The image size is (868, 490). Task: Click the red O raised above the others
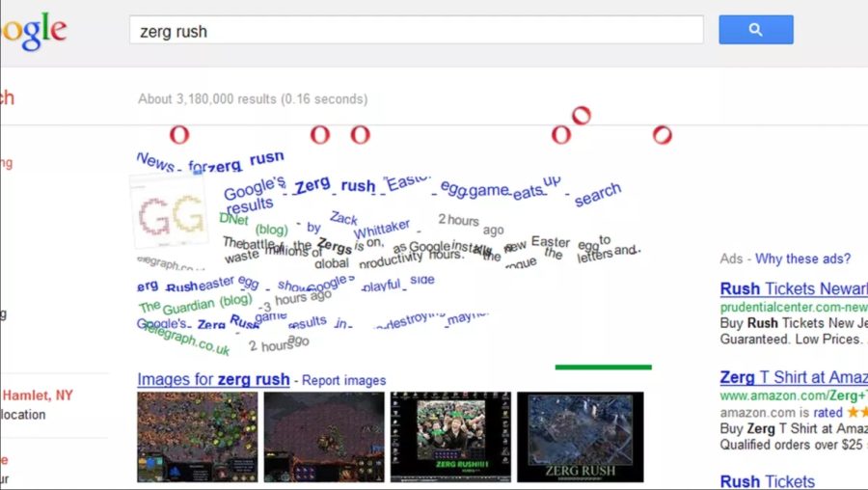pyautogui.click(x=581, y=117)
